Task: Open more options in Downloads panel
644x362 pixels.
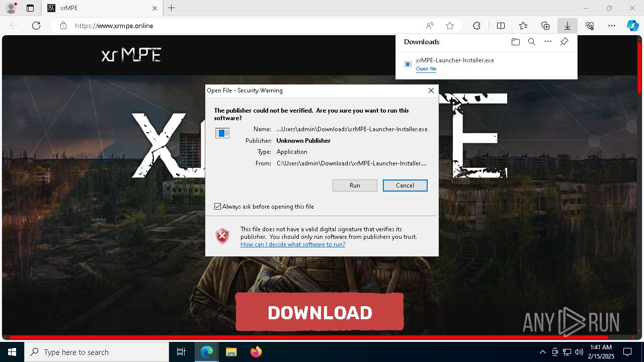Action: [x=548, y=42]
